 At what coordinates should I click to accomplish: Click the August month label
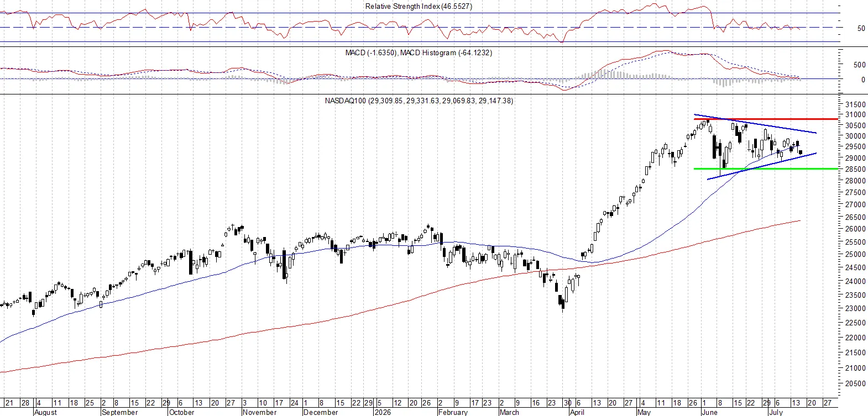45,412
